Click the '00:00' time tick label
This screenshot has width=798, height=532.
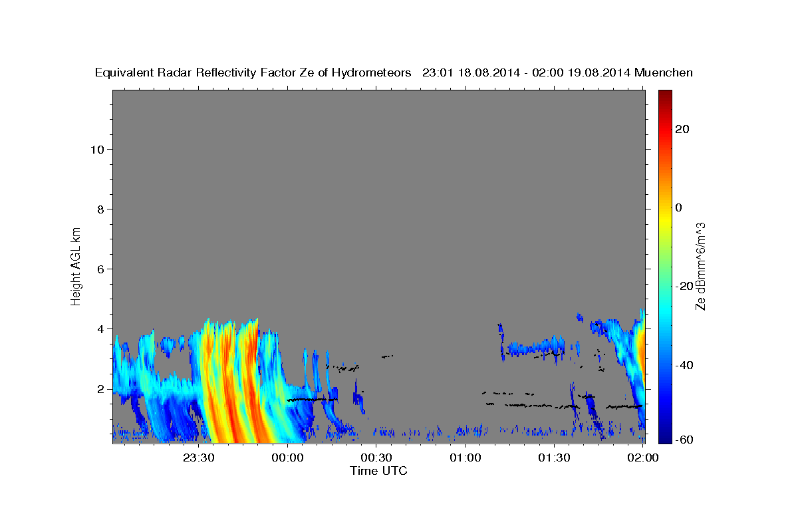point(288,458)
